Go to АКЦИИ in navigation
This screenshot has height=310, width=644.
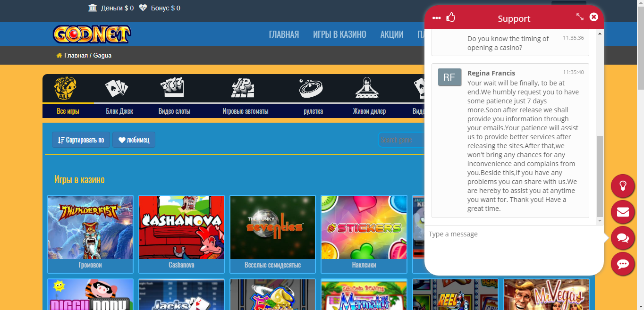point(392,34)
